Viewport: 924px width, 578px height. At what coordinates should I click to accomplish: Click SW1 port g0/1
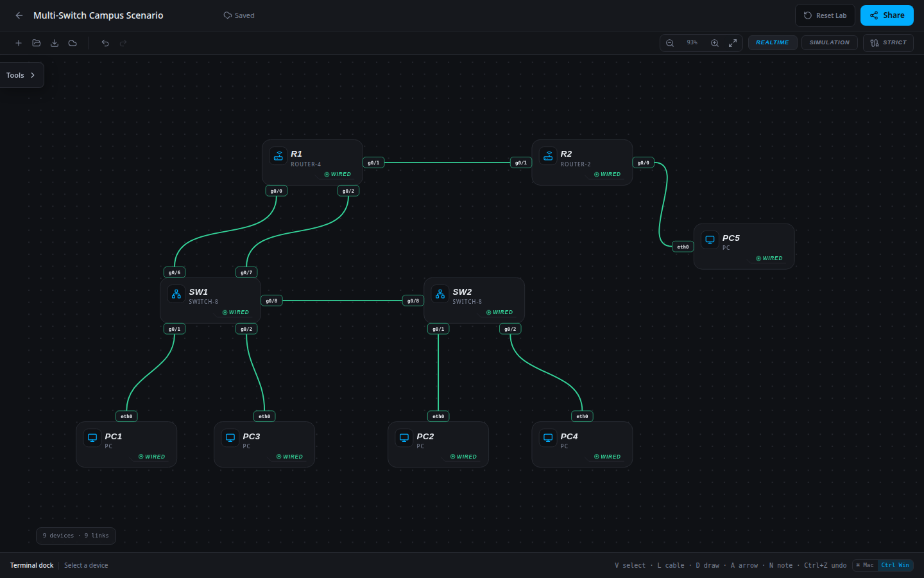click(175, 329)
